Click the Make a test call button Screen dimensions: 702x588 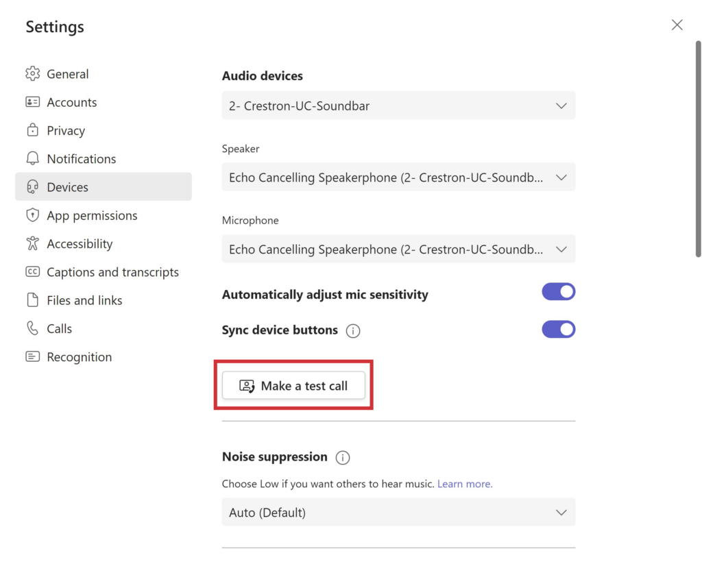293,385
